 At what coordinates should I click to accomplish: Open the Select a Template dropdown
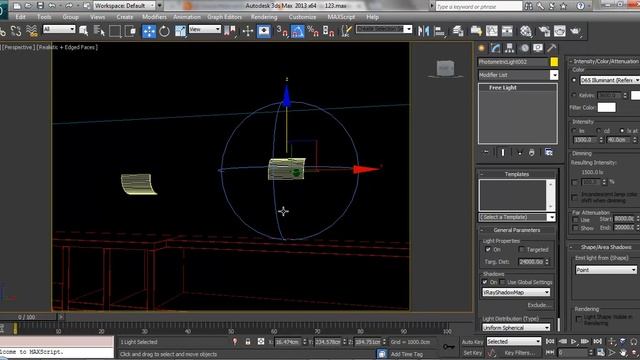pos(517,217)
